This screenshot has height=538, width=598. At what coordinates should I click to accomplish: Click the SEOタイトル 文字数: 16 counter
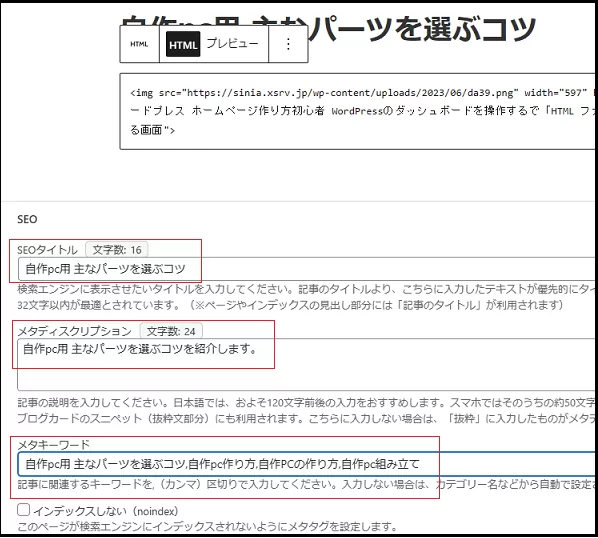pos(117,250)
